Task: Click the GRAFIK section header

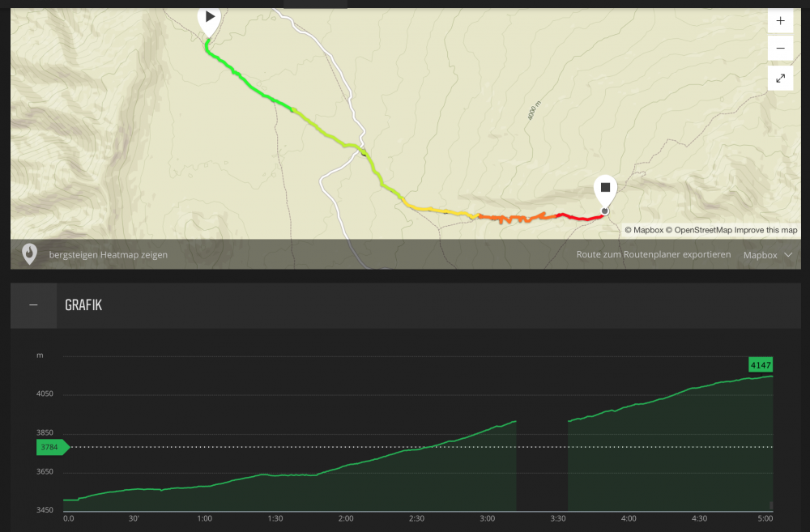Action: (83, 305)
